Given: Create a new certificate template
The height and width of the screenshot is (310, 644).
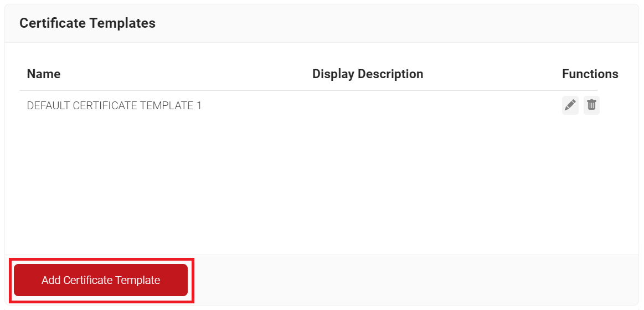Looking at the screenshot, I should point(101,280).
